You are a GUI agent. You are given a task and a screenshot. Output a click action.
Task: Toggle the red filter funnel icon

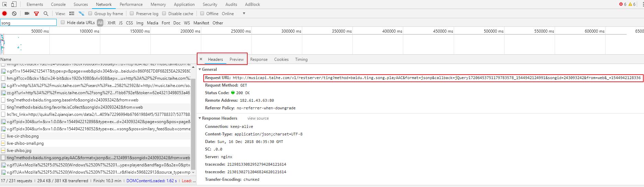pyautogui.click(x=36, y=13)
